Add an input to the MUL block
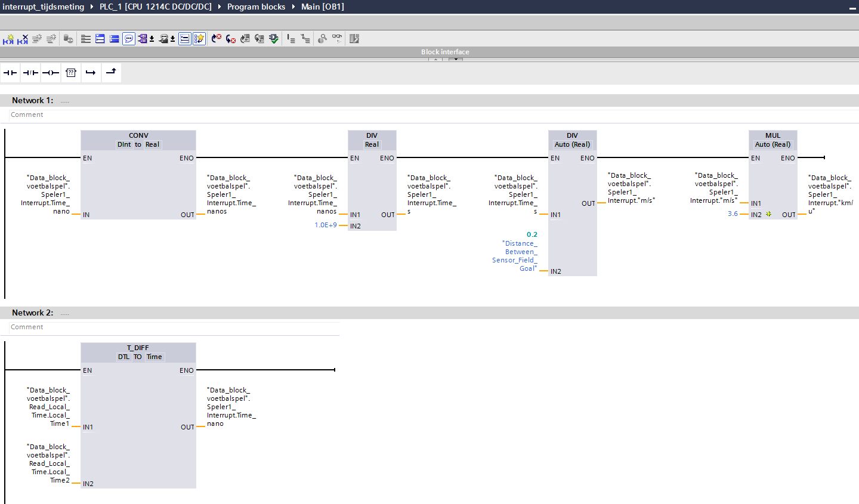 [768, 214]
